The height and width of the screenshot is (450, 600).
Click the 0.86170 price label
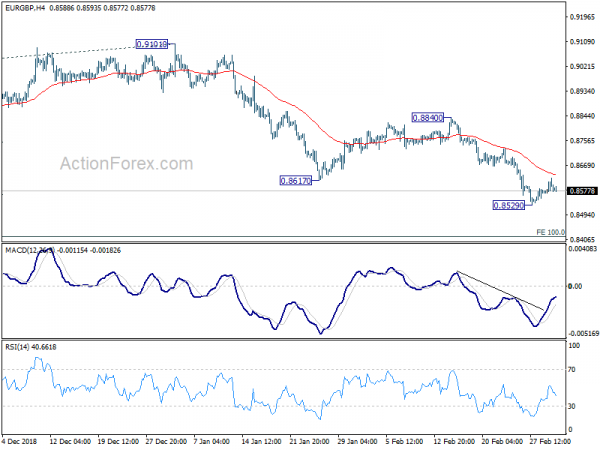point(296,181)
